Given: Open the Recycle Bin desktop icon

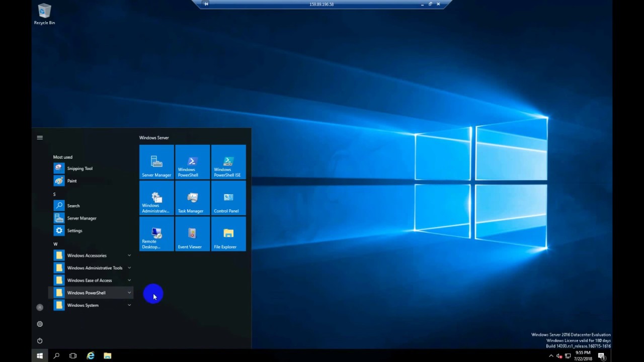Looking at the screenshot, I should (44, 14).
